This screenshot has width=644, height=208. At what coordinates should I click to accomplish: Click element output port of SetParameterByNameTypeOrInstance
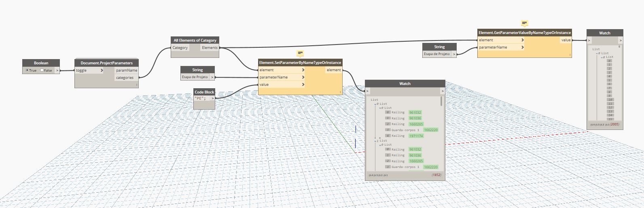coord(334,70)
